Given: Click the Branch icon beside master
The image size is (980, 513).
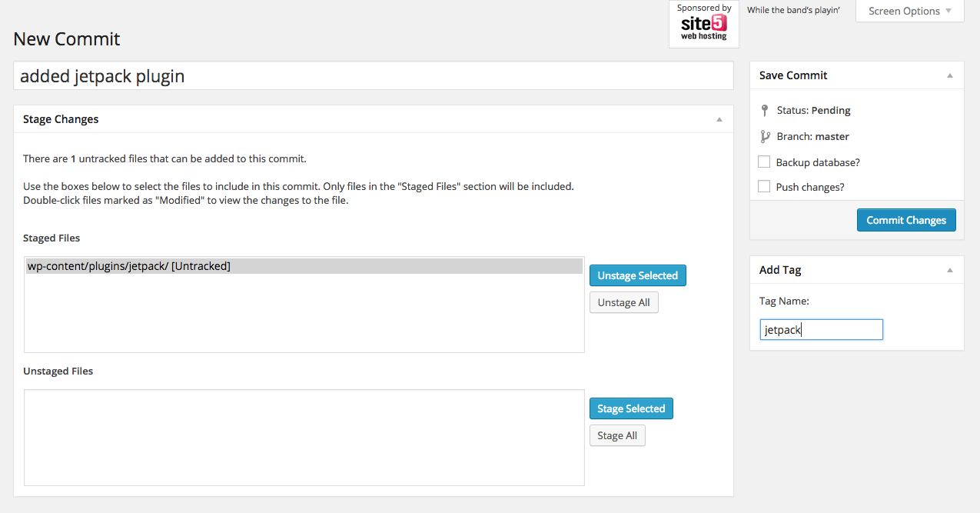Looking at the screenshot, I should (x=765, y=136).
